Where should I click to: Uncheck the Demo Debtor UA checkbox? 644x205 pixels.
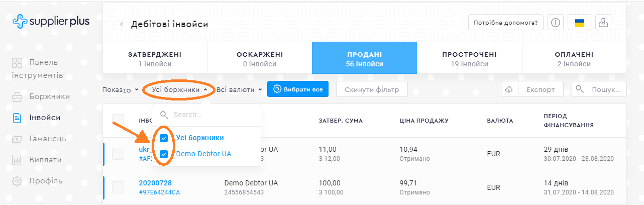tap(164, 154)
